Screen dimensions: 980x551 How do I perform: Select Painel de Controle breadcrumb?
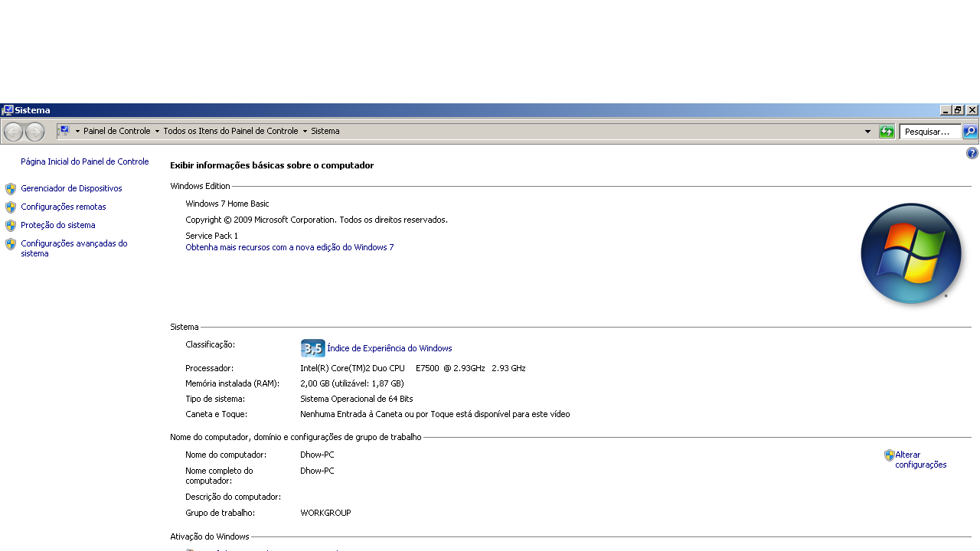click(117, 131)
